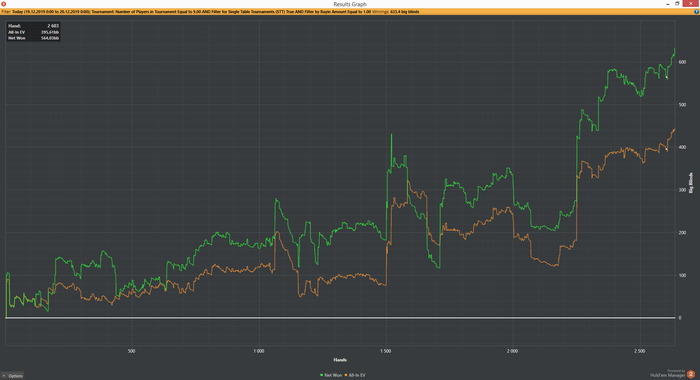Click the 2 500 x-axis tick label
Image resolution: width=700 pixels, height=380 pixels.
(x=639, y=351)
